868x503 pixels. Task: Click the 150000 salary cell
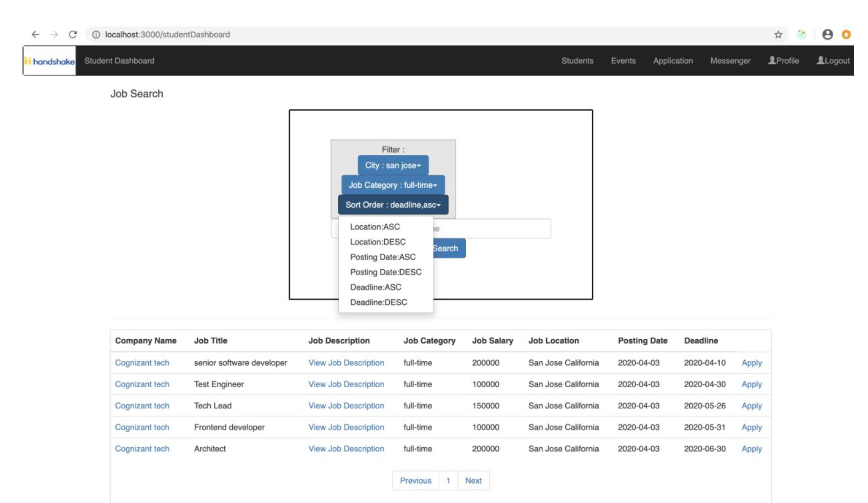coord(486,405)
